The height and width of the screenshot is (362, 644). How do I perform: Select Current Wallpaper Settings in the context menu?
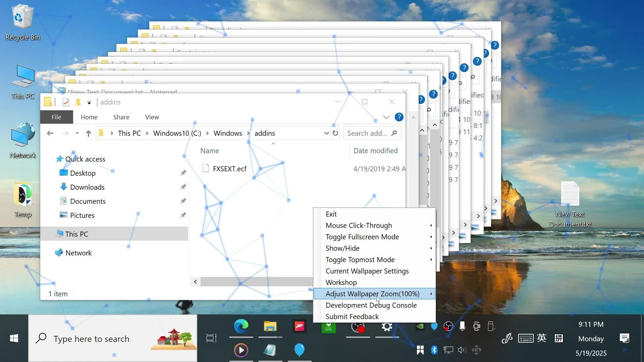367,271
